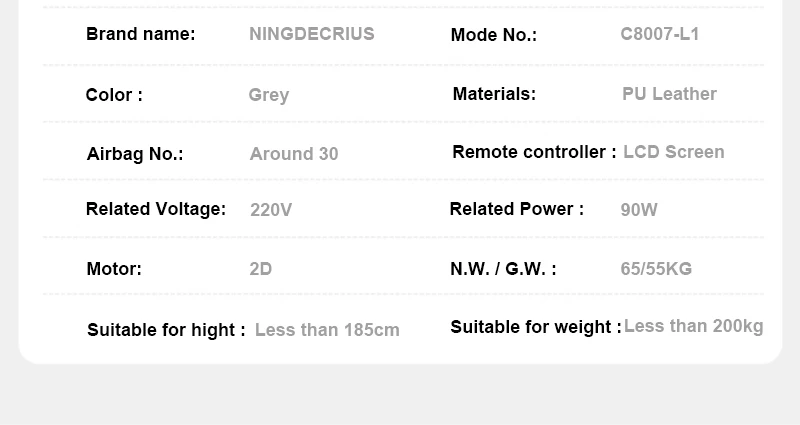The height and width of the screenshot is (425, 800).
Task: Select the C8007-L1 model number
Action: click(660, 34)
